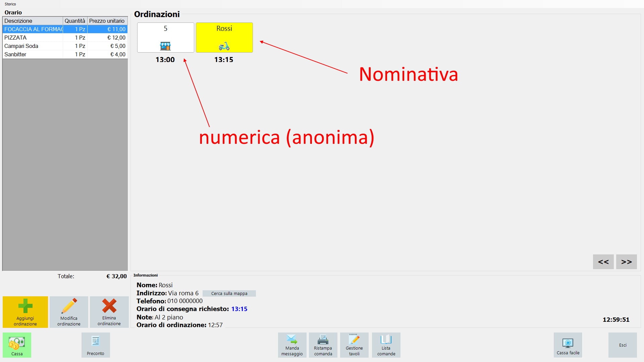Click Cerca sulla mappa button
This screenshot has width=644, height=362.
(229, 293)
